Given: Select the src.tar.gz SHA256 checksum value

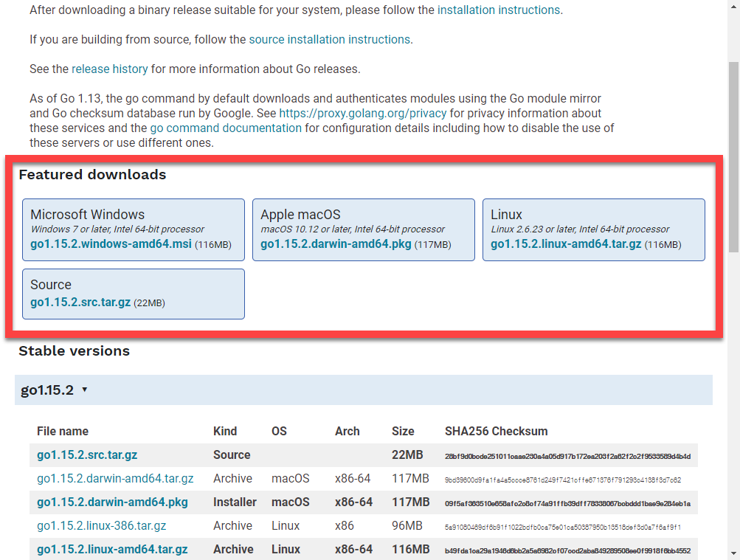Looking at the screenshot, I should [567, 456].
